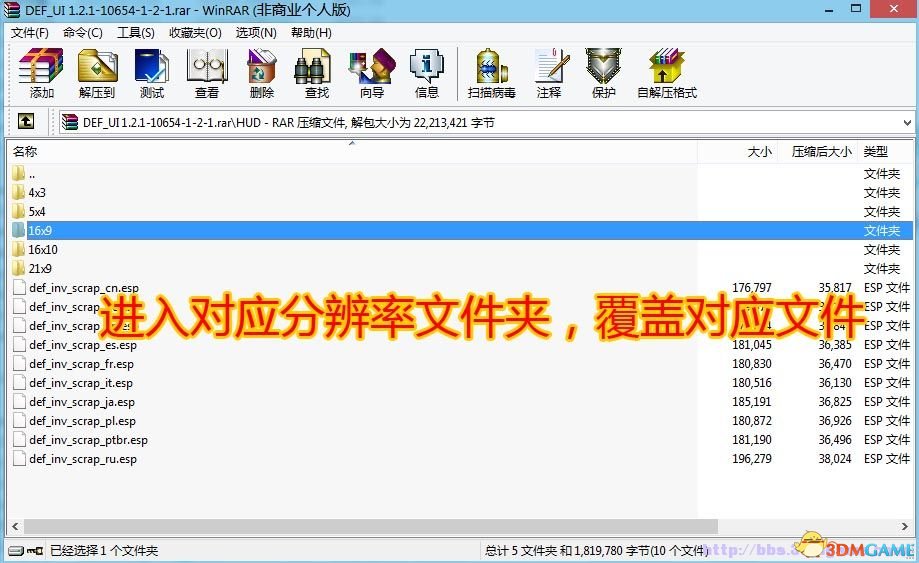Click status text 已经选择 1 个文件夹
This screenshot has height=563, width=919.
coord(104,551)
